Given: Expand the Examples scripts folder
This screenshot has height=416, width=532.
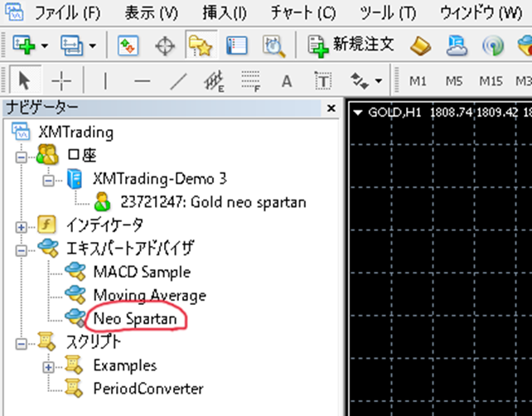Looking at the screenshot, I should [48, 367].
